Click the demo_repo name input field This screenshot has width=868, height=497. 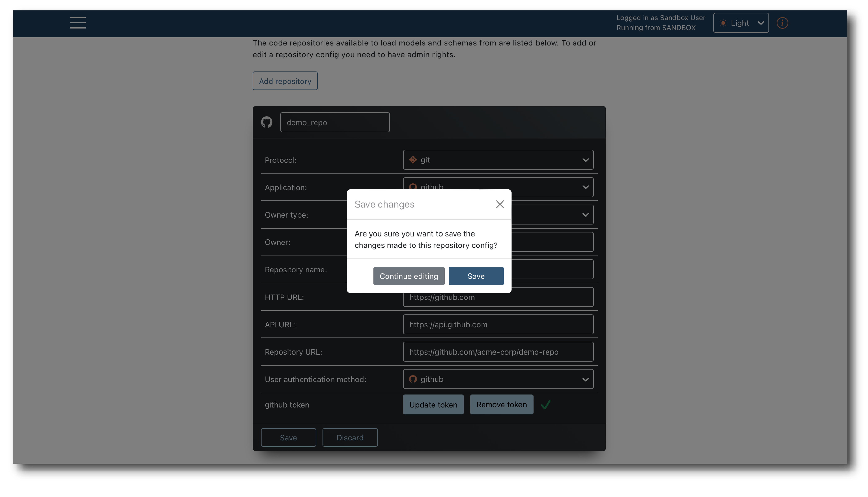pyautogui.click(x=334, y=122)
